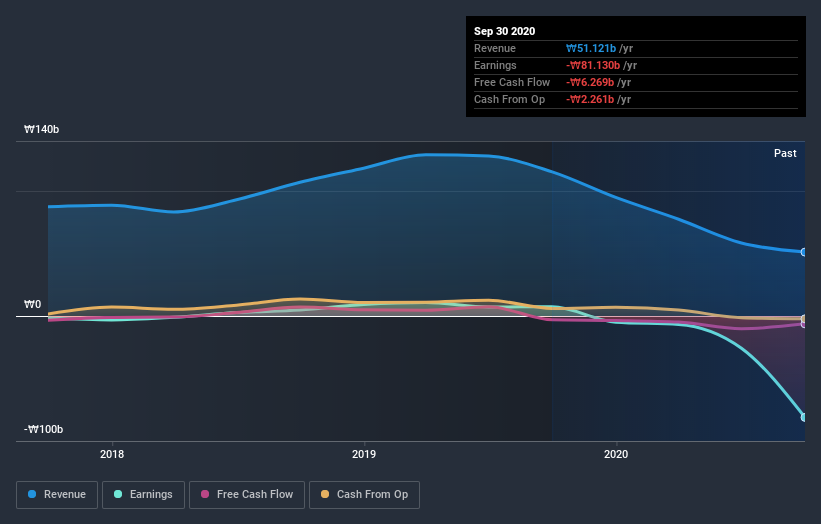Screen dimensions: 821x524
Task: Click the Sep 30 2020 tooltip date
Action: click(504, 31)
